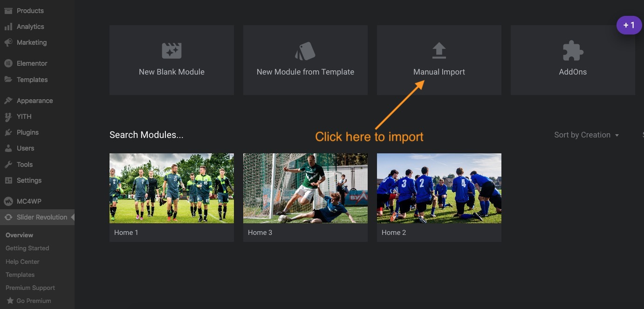Screen dimensions: 644x309
Task: Click the New Module from Template icon
Action: pos(305,51)
